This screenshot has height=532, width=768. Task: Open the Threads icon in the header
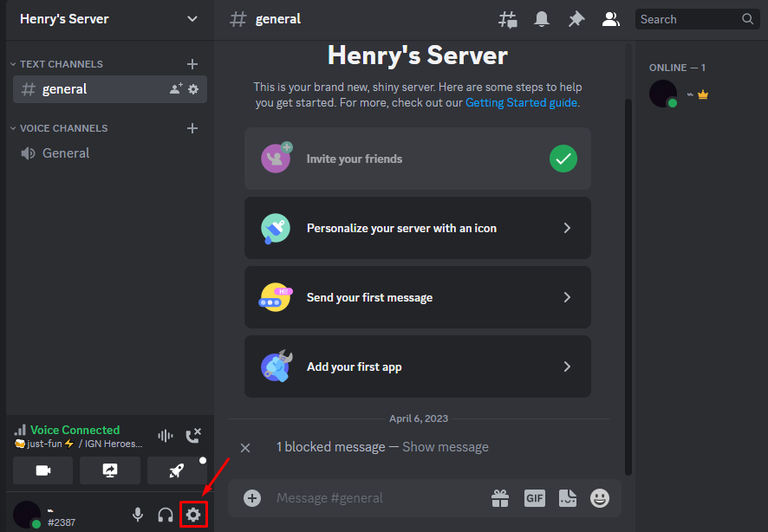click(x=508, y=20)
